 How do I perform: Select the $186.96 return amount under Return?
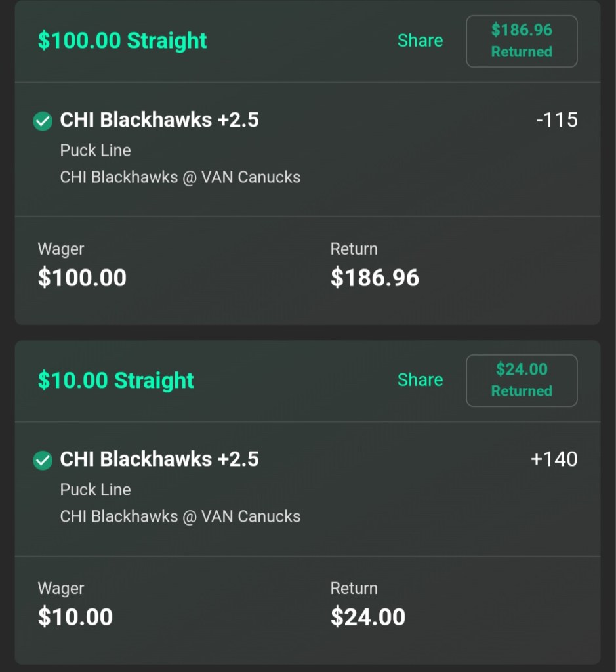coord(375,278)
